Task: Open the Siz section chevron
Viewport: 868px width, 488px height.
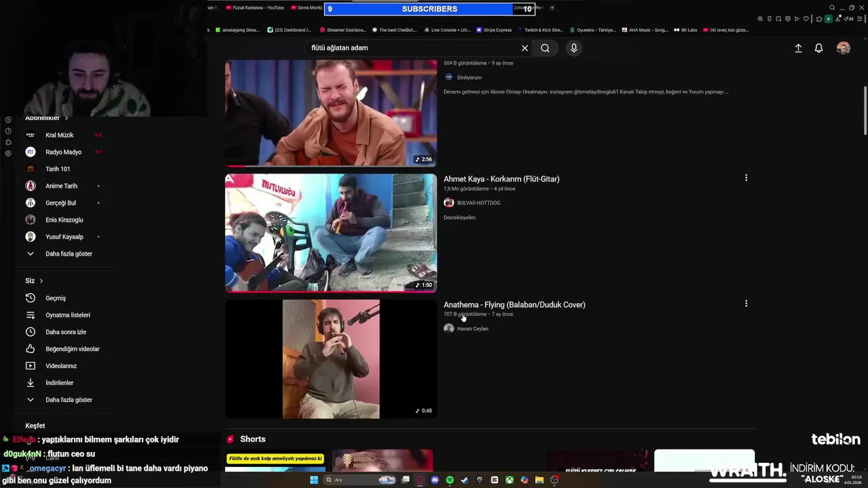Action: (41, 281)
